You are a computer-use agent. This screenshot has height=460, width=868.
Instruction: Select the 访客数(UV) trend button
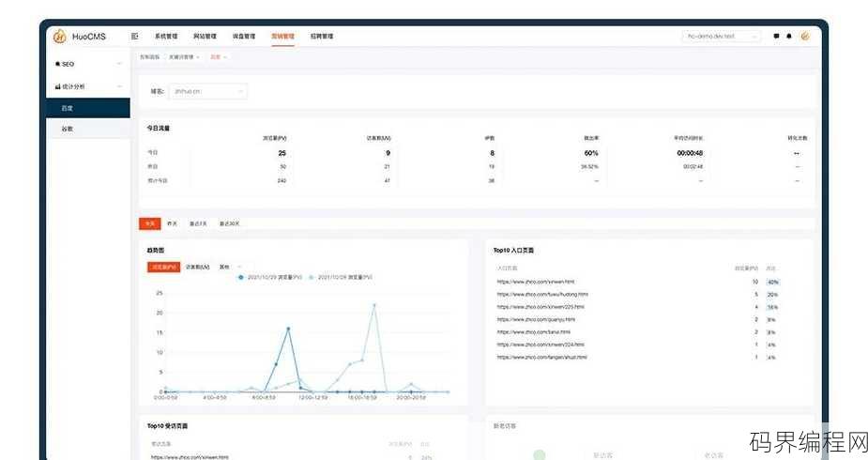coord(198,267)
